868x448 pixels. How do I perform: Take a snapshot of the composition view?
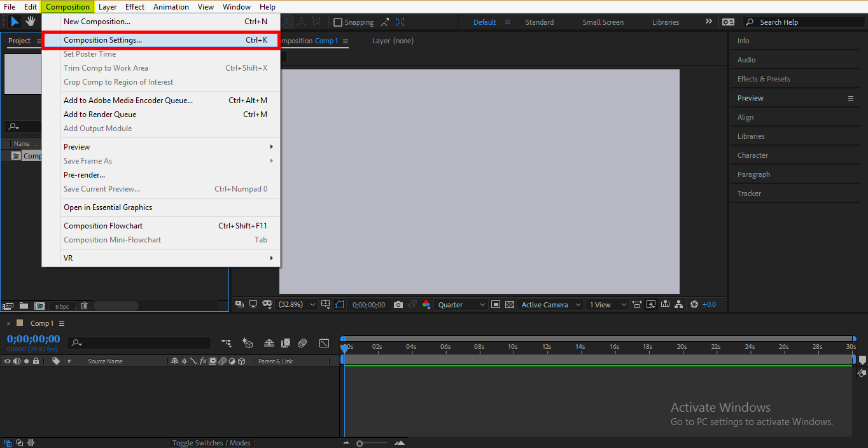tap(398, 304)
